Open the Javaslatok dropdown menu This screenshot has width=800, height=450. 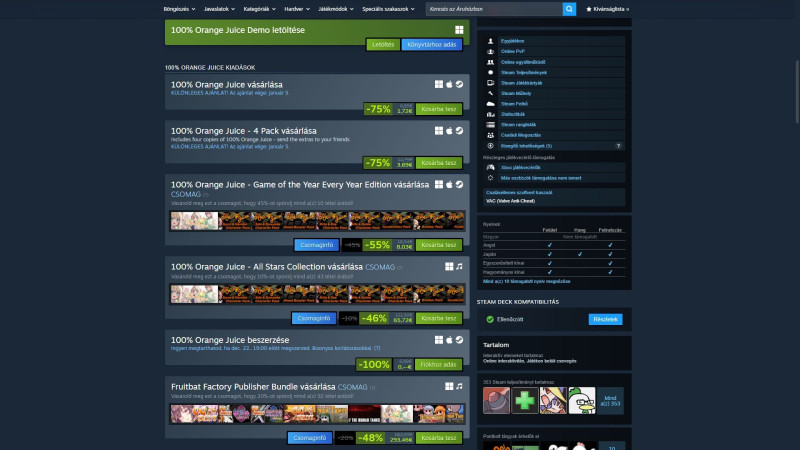click(x=219, y=9)
